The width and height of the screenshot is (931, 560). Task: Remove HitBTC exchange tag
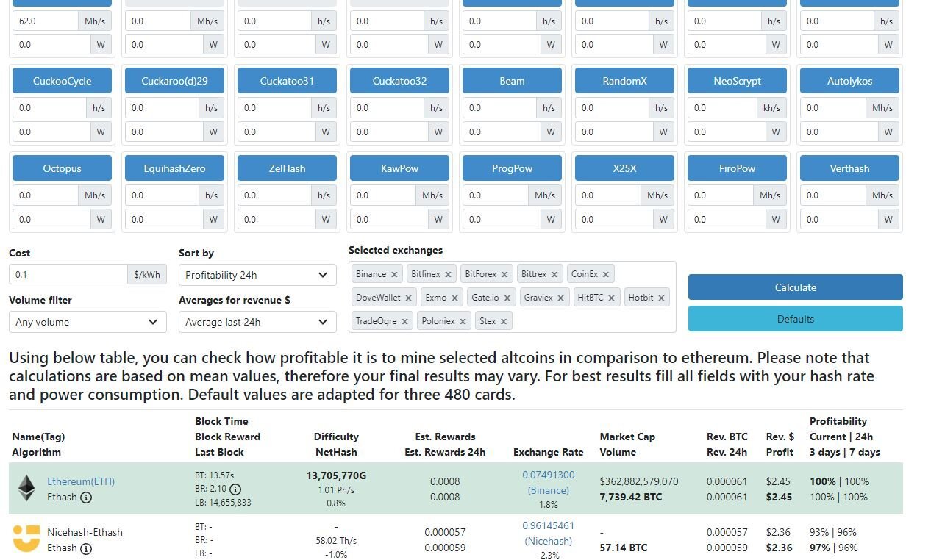coord(611,298)
